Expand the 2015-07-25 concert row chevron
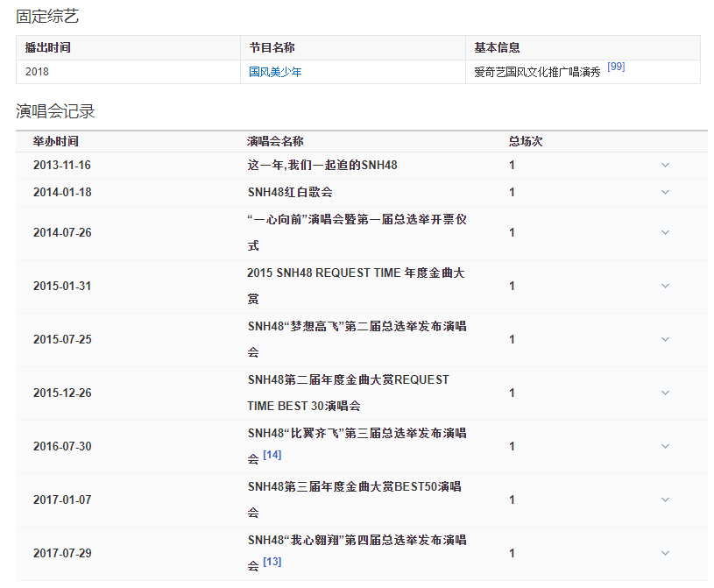 (x=665, y=339)
